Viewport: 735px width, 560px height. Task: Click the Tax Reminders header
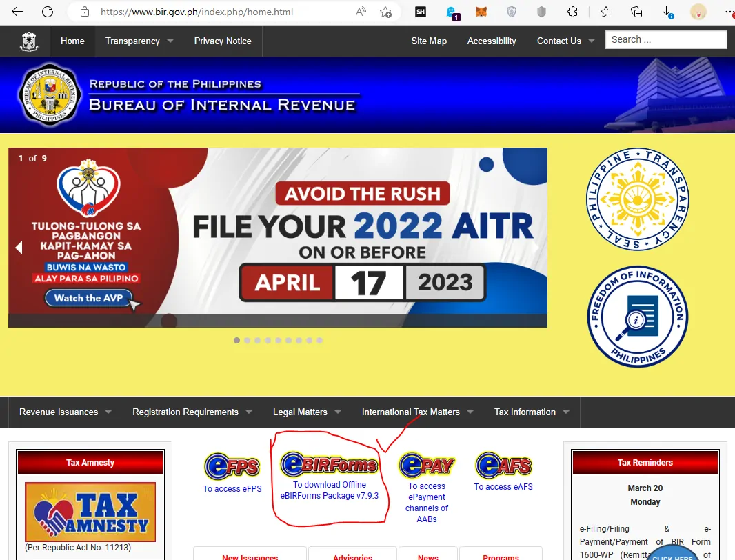click(x=645, y=463)
